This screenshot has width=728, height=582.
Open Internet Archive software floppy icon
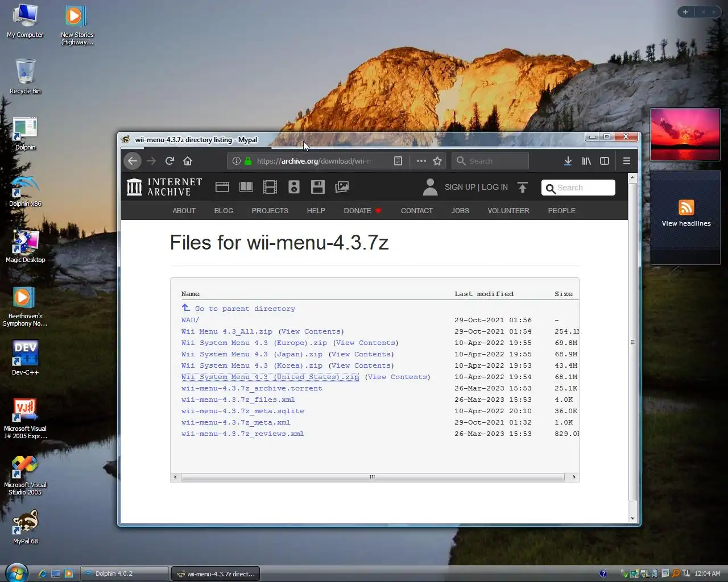pyautogui.click(x=318, y=187)
